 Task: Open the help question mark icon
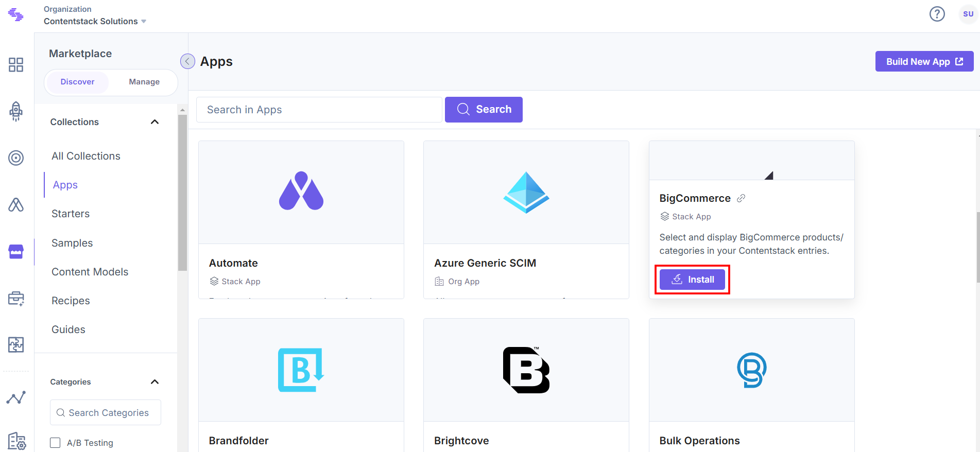click(937, 14)
